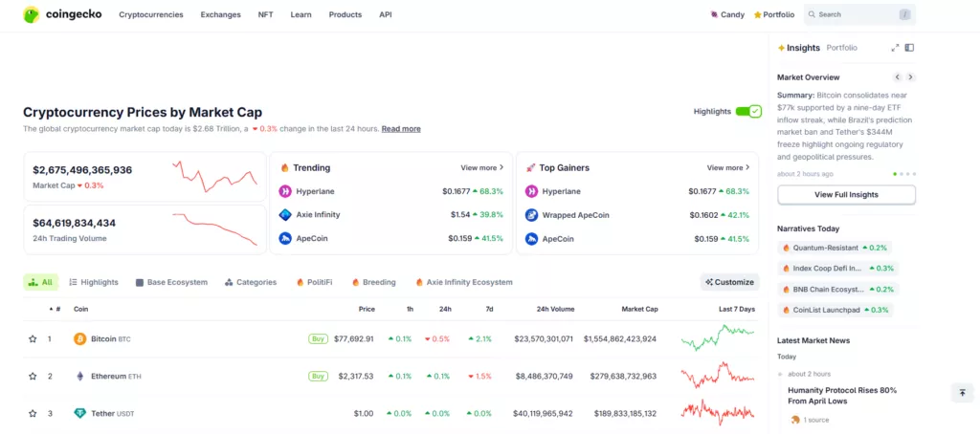980x434 pixels.
Task: Click the Ethereum coin icon
Action: [x=80, y=376]
